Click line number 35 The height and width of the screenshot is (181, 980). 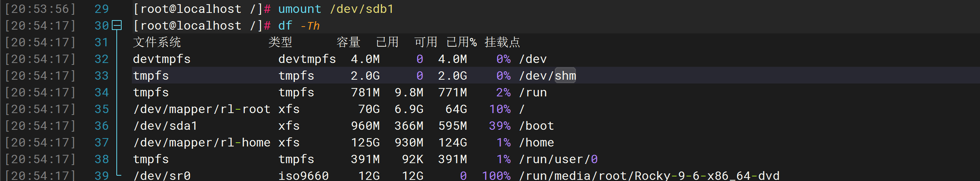click(x=102, y=109)
